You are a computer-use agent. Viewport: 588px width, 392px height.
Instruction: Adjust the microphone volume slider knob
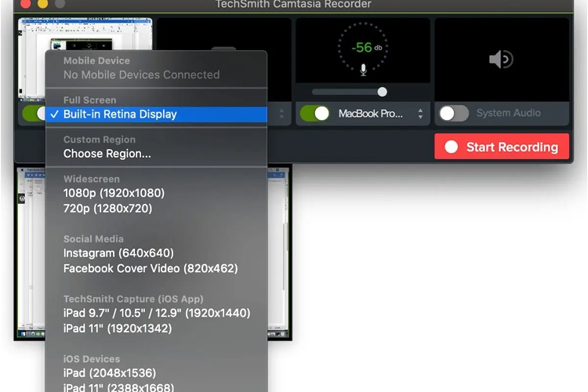click(382, 92)
